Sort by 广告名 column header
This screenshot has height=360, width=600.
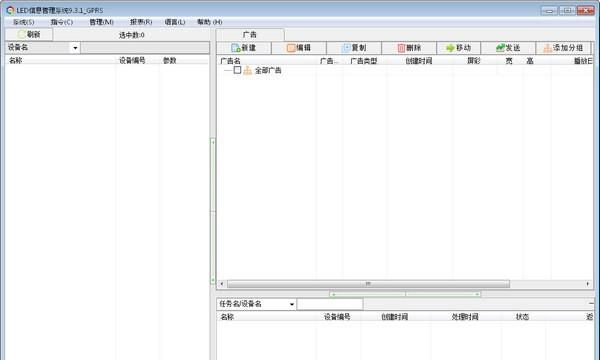tap(230, 61)
